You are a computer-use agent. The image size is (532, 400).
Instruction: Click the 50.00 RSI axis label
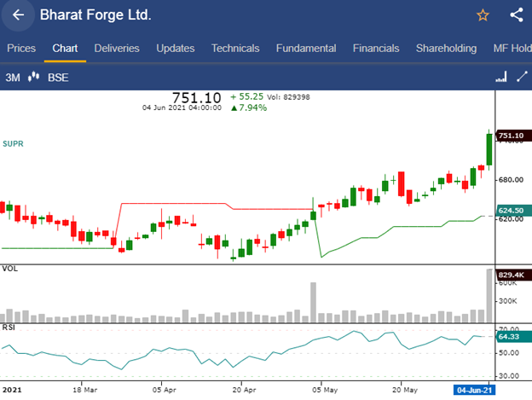[509, 353]
